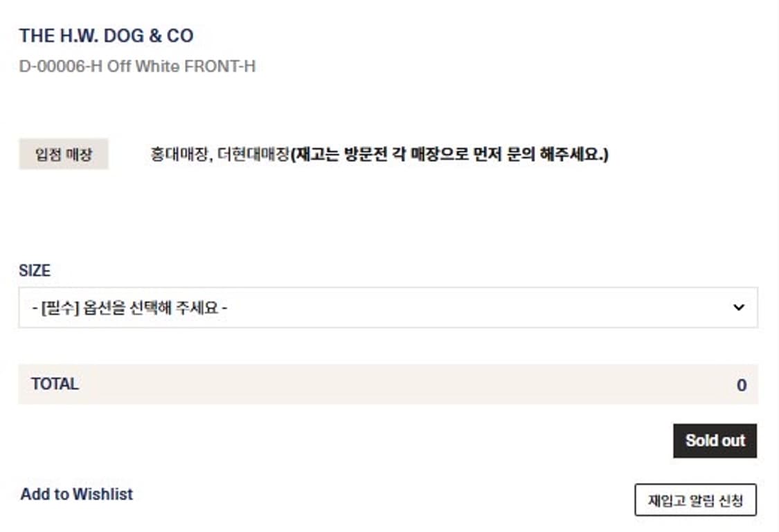Select the 홍대매장 store name

click(179, 154)
